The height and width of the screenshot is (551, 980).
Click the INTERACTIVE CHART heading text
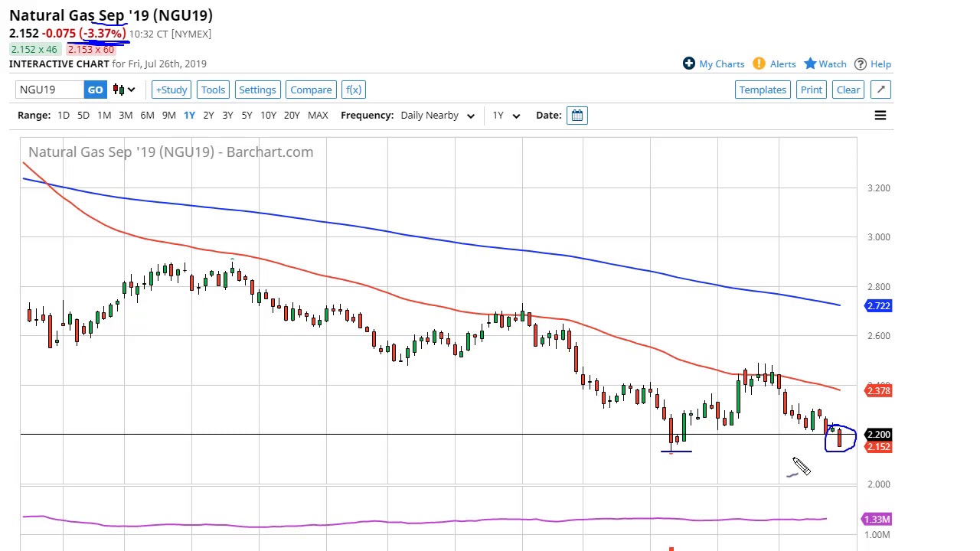(x=59, y=64)
